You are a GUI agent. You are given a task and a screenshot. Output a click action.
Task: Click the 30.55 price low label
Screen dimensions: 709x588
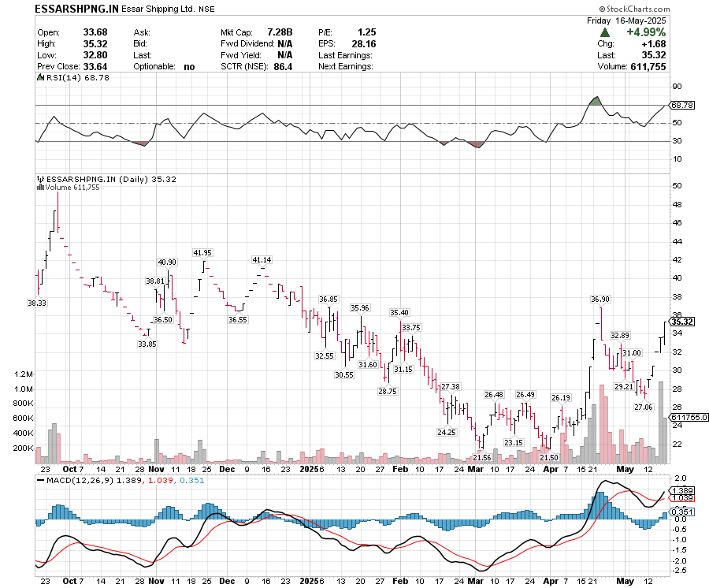344,375
